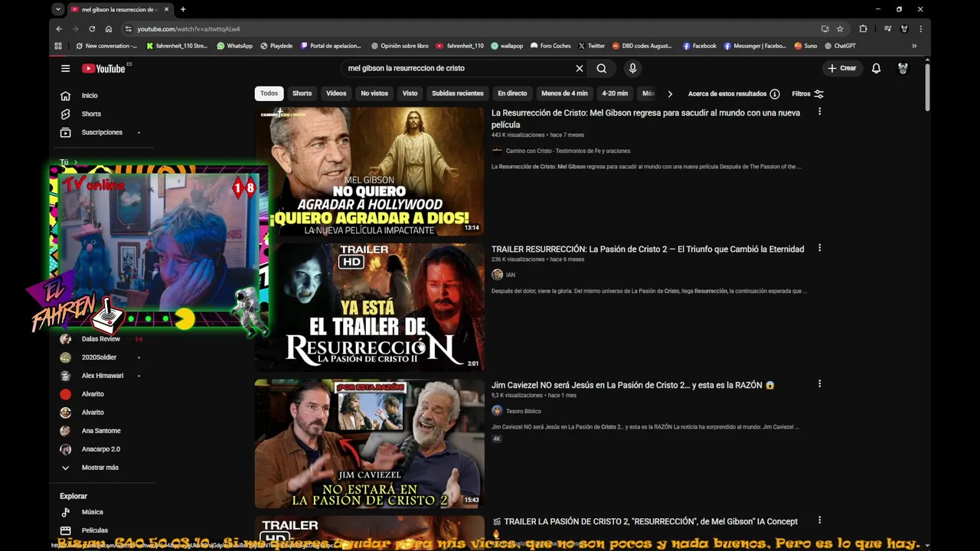Image resolution: width=980 pixels, height=551 pixels.
Task: Open the IAN channel link
Action: click(511, 275)
